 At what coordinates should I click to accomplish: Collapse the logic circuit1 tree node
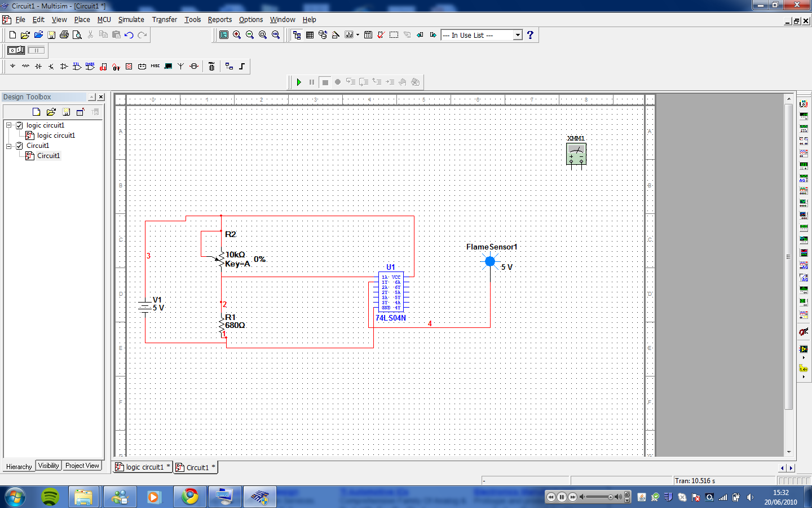point(9,125)
